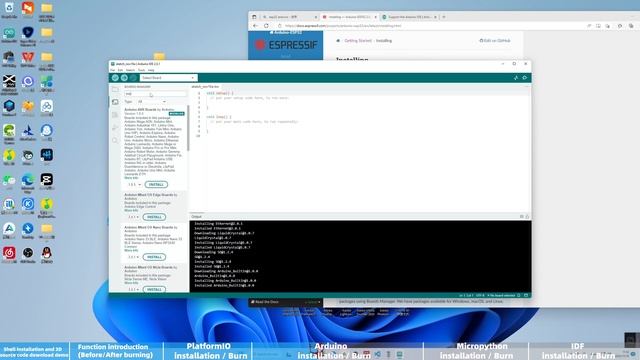Open a new browser tab with plus button
This screenshot has height=360, width=640.
coord(444,17)
